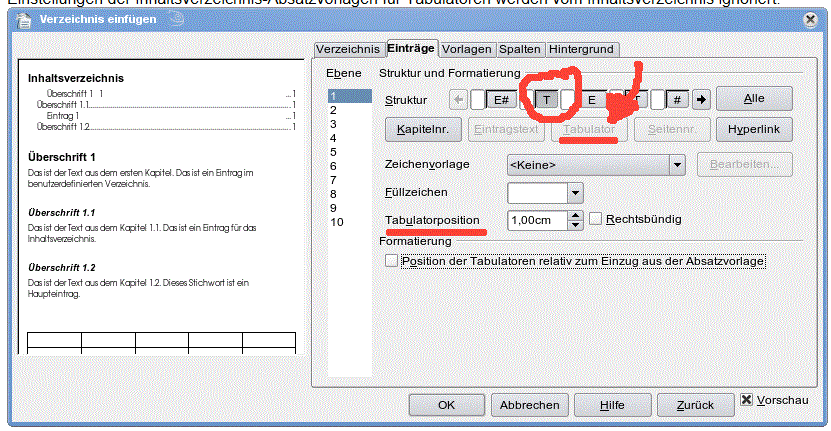This screenshot has height=431, width=831.
Task: Click the left arrow in the Struktur row
Action: coord(458,99)
